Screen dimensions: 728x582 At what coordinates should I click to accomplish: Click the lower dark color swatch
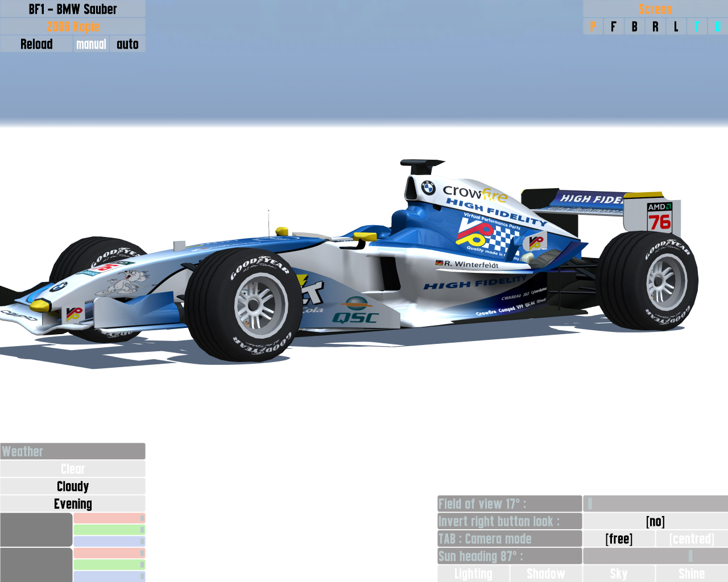click(36, 564)
